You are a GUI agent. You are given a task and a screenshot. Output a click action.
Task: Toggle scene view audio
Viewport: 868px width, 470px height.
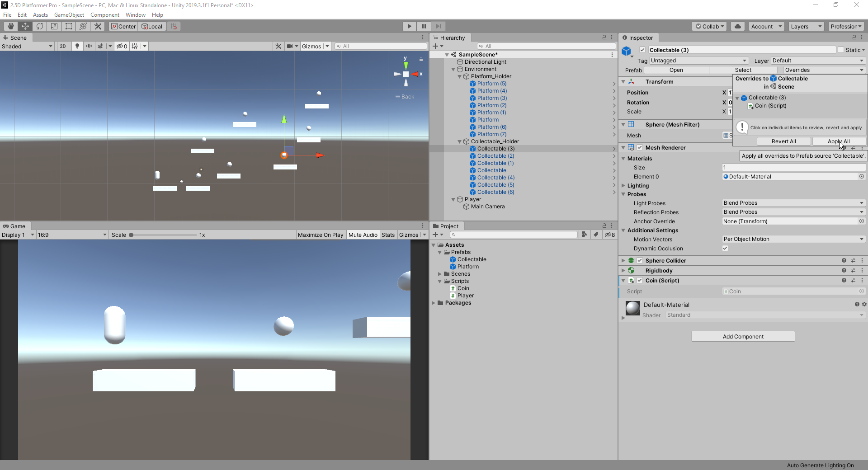(89, 46)
